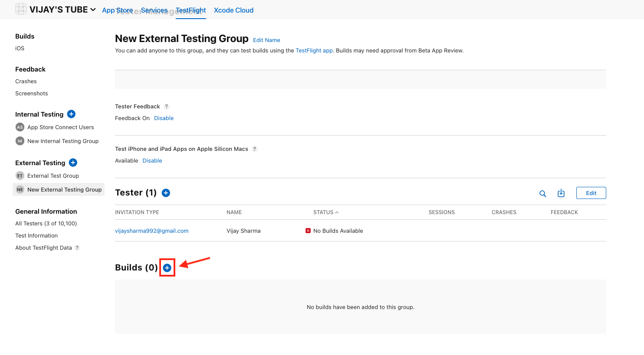Viewport: 644px width, 355px height.
Task: Export testers with the download icon
Action: 561,193
